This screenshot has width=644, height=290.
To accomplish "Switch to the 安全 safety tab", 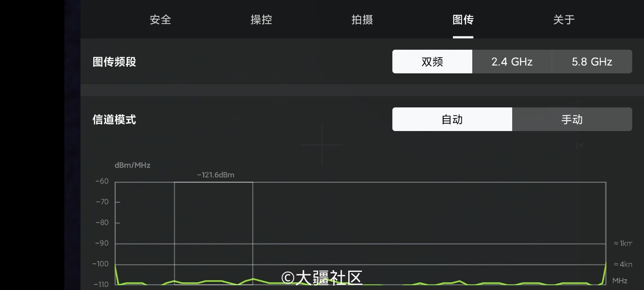I will 161,20.
